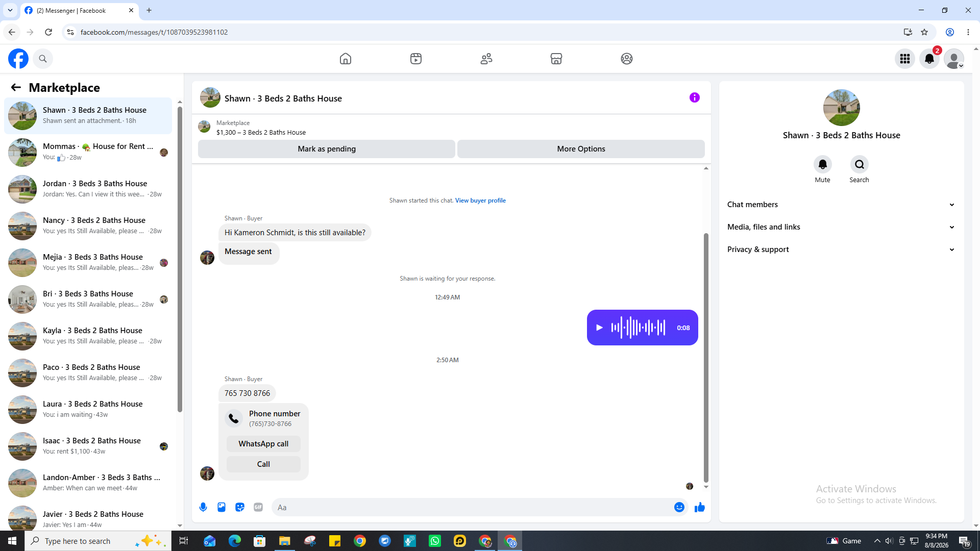This screenshot has height=551, width=980.
Task: Click the phone icon in Phone number card
Action: [x=234, y=418]
